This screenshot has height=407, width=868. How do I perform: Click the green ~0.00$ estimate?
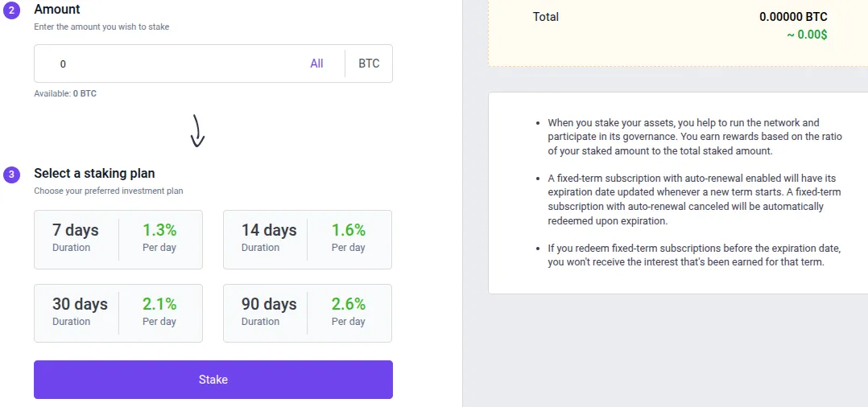pyautogui.click(x=807, y=35)
